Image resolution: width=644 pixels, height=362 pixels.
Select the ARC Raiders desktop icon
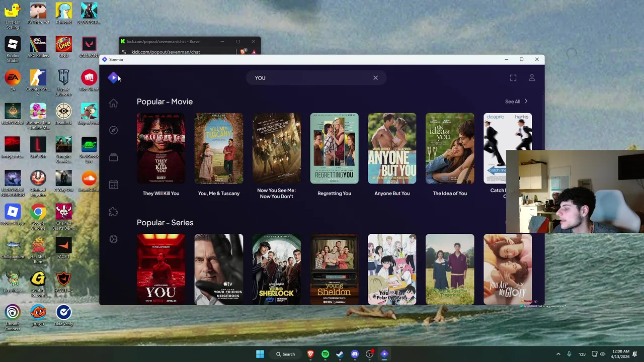(38, 47)
